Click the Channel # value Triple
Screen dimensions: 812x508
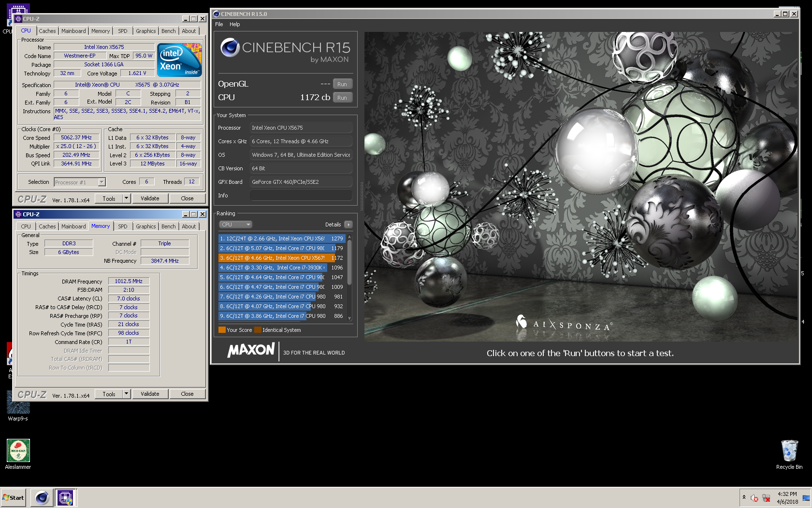tap(165, 243)
